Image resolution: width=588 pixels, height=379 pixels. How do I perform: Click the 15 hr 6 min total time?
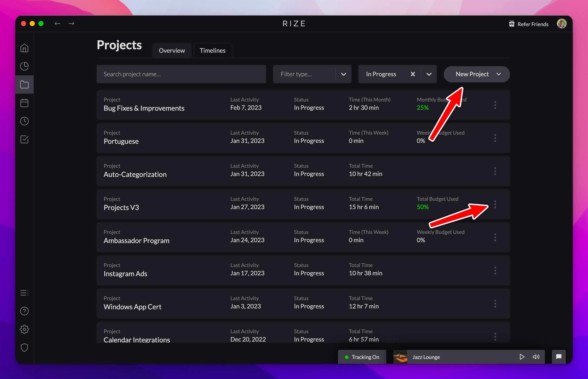tap(364, 207)
